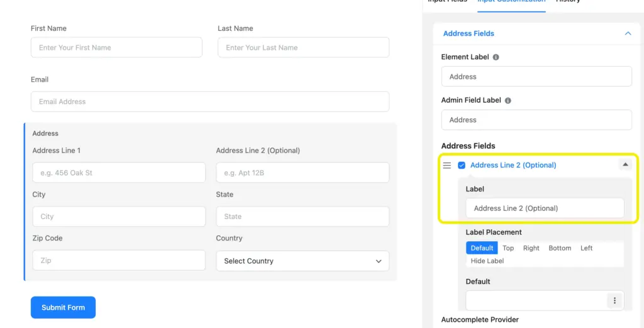Click the Element Label info icon
644x328 pixels.
(496, 57)
